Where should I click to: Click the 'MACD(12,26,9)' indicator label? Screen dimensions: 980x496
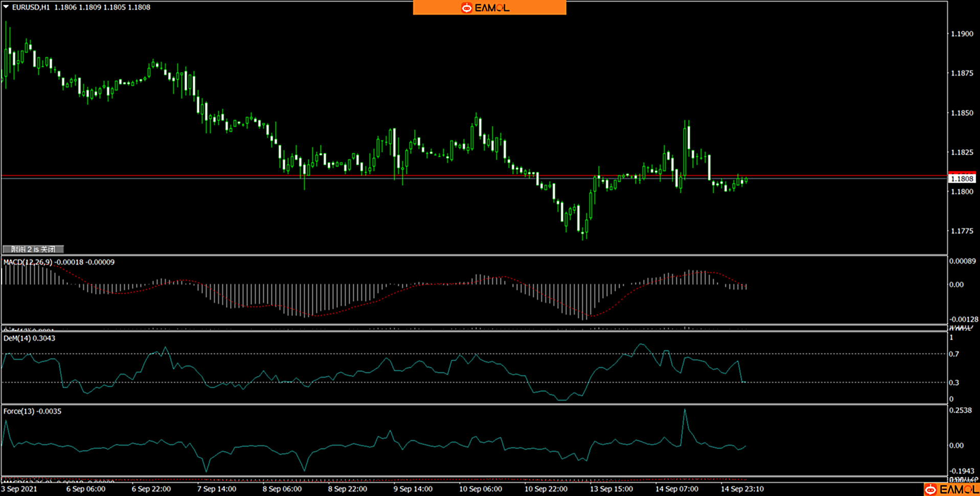(x=28, y=262)
